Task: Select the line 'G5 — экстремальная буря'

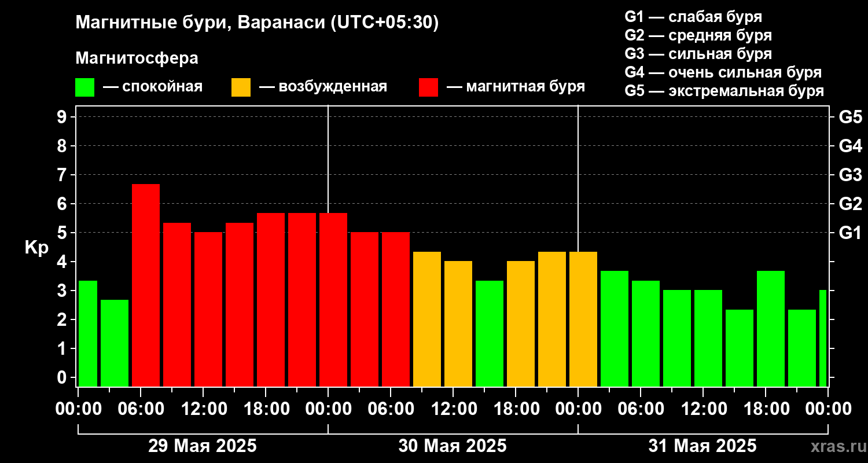Action: 724,91
